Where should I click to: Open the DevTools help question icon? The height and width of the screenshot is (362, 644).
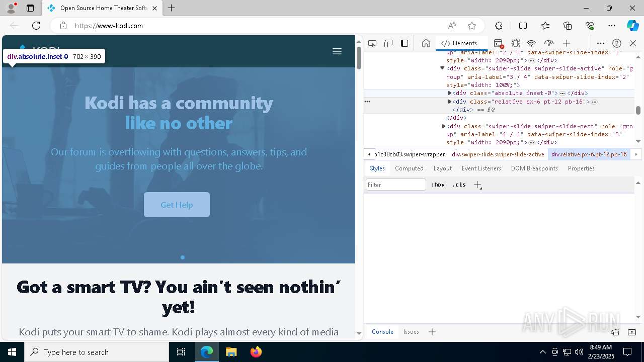pos(617,43)
